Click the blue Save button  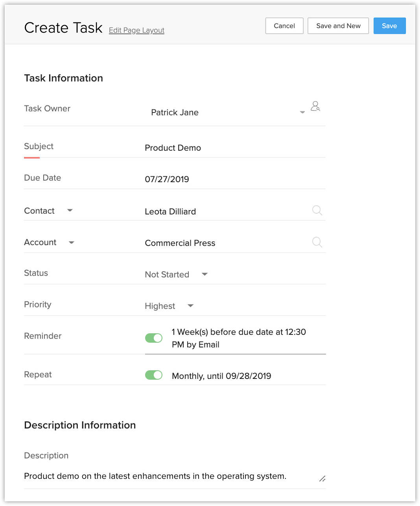[389, 26]
